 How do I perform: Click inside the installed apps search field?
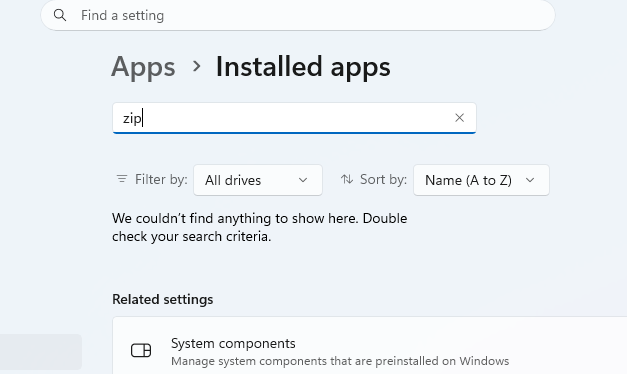pyautogui.click(x=294, y=118)
